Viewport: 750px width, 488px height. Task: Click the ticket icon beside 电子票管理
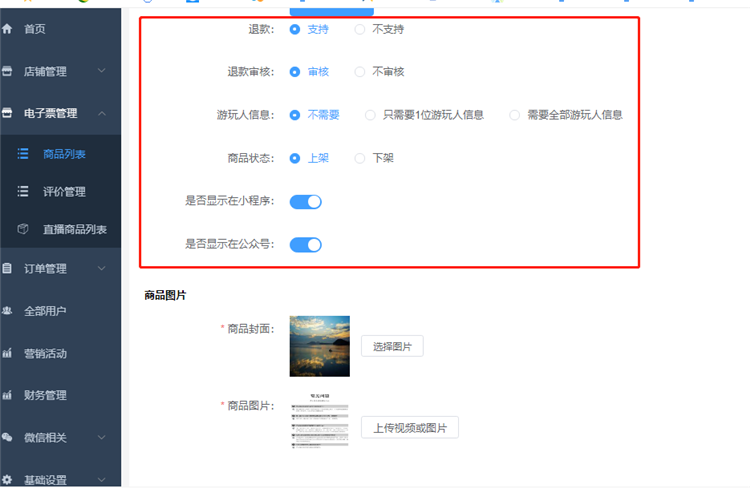pyautogui.click(x=8, y=113)
